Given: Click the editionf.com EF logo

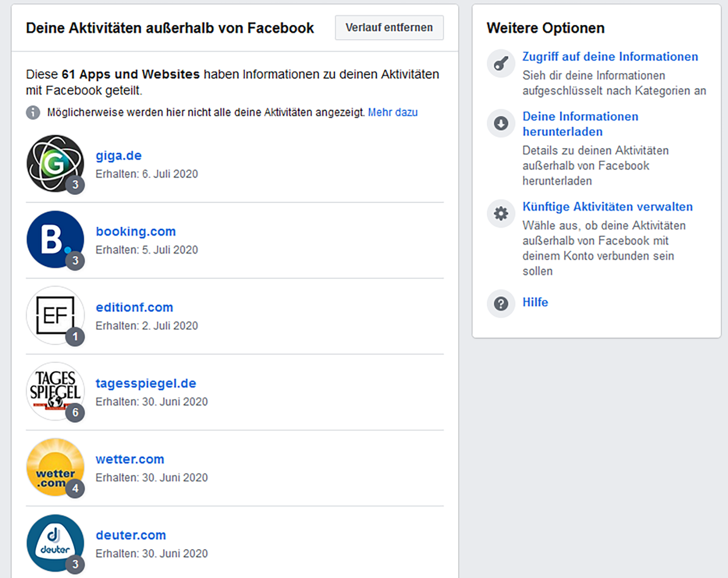Looking at the screenshot, I should [x=55, y=315].
